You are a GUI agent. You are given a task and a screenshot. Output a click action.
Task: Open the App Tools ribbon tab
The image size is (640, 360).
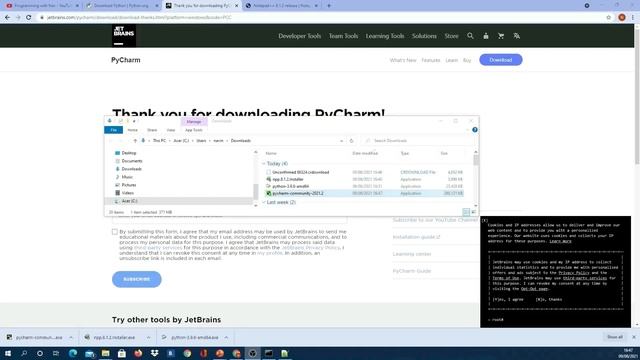194,130
